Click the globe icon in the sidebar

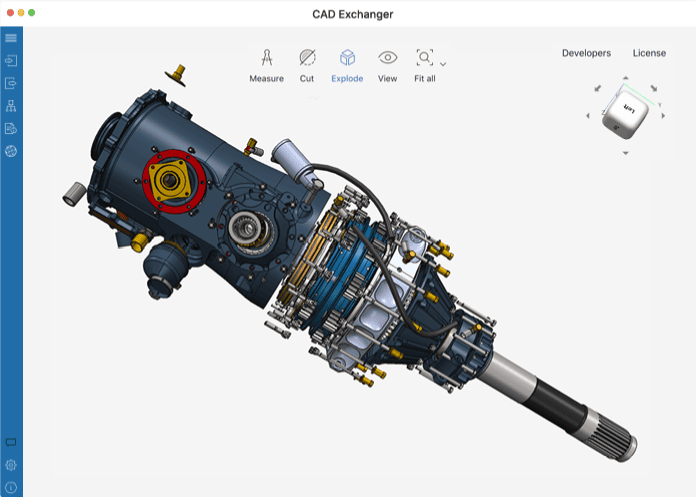click(11, 151)
